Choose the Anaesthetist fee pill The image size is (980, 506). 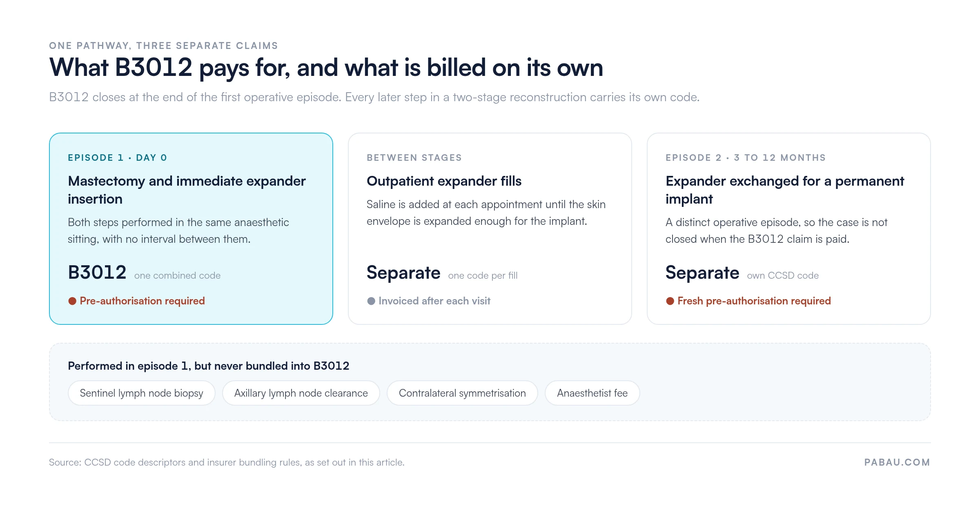click(592, 393)
